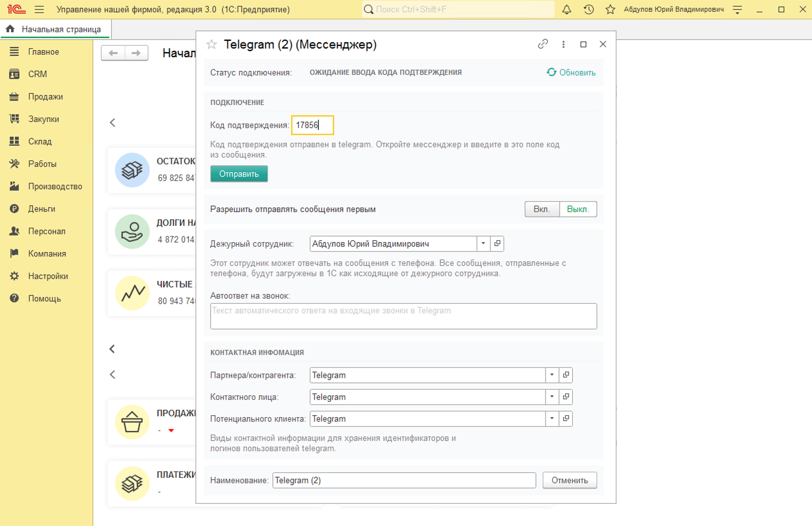The image size is (812, 526).
Task: Expand the Дежурный сотрудник dropdown
Action: 483,243
